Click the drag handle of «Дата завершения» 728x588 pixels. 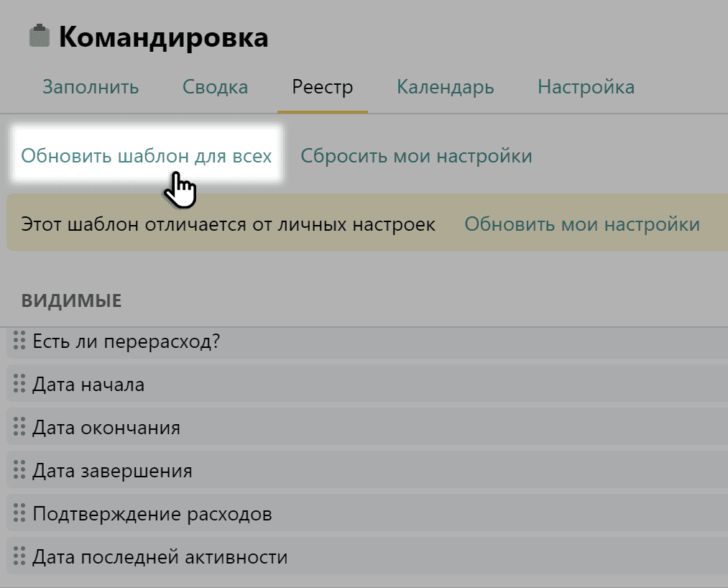tap(18, 470)
